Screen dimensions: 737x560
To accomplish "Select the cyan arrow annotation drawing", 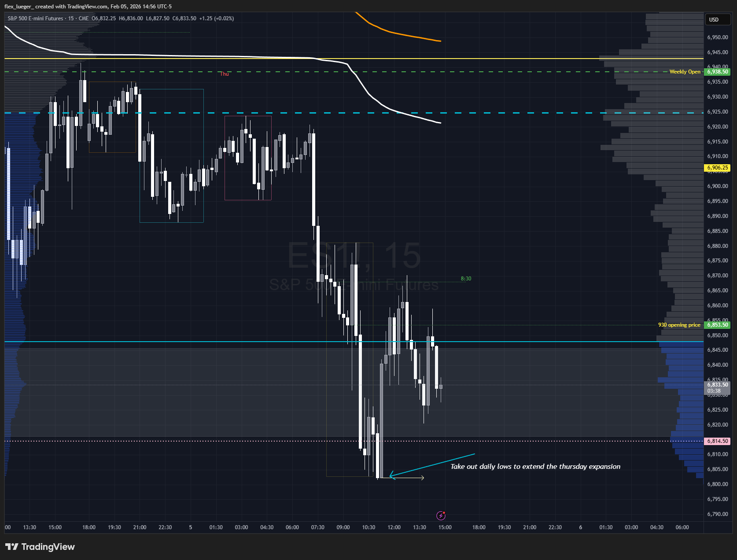I will coord(431,465).
